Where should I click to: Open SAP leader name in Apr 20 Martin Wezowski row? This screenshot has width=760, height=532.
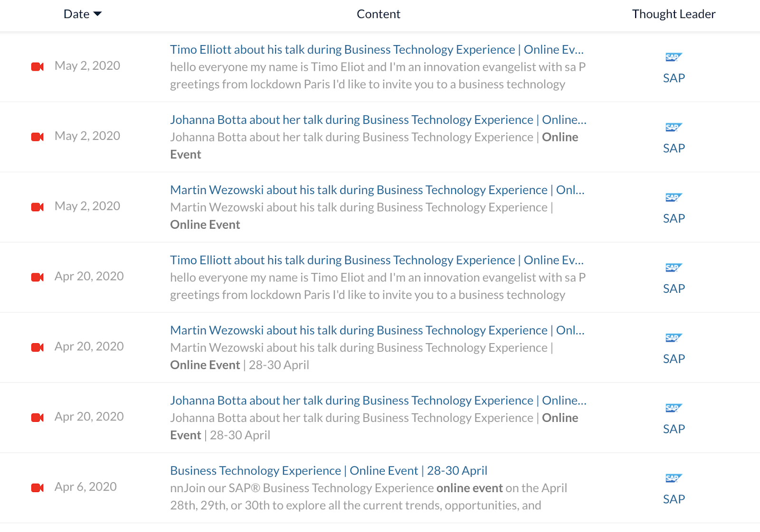tap(674, 359)
